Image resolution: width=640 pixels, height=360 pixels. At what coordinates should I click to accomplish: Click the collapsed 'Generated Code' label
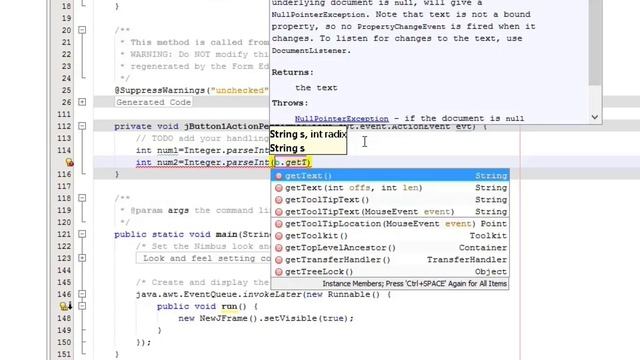153,102
